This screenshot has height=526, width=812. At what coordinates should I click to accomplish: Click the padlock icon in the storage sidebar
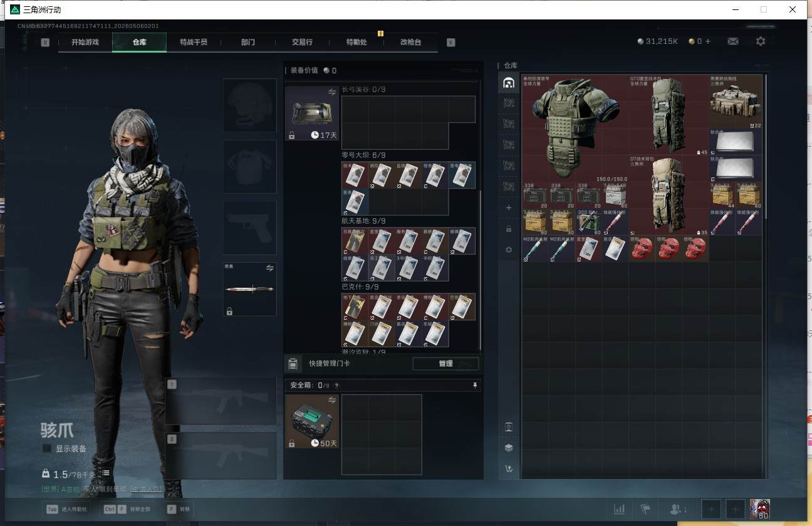click(x=509, y=229)
